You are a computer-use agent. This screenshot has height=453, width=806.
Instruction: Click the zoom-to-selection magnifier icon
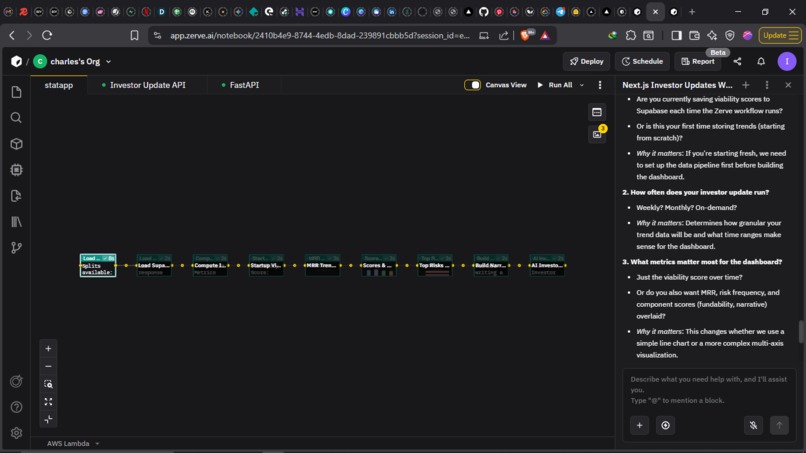[48, 384]
